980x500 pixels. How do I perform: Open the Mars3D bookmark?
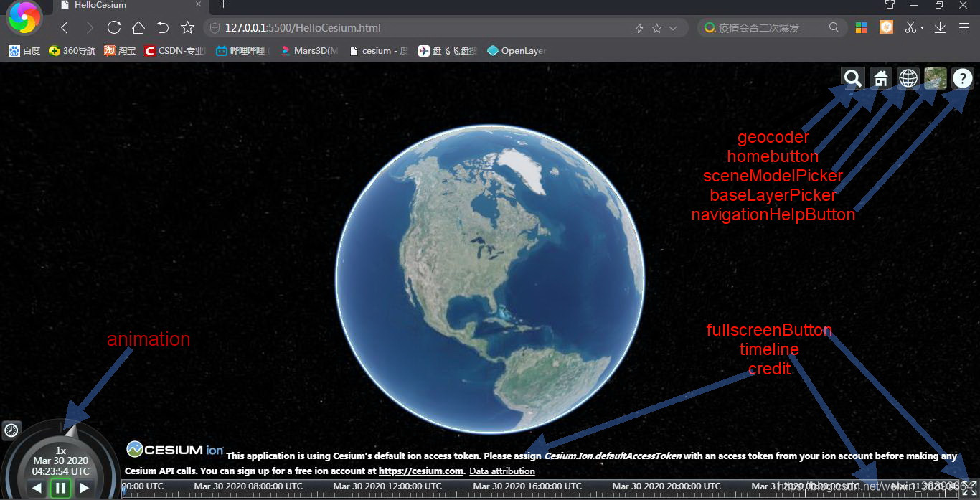coord(309,51)
